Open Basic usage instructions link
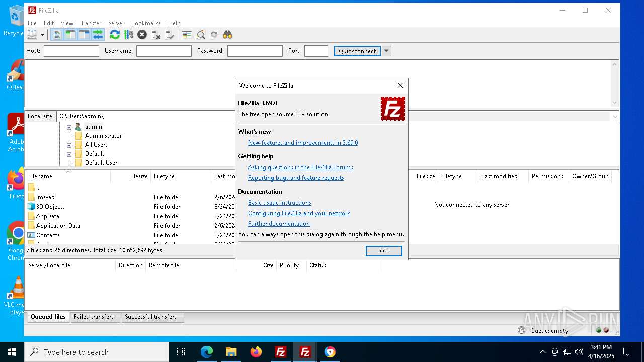The width and height of the screenshot is (644, 362). point(280,203)
